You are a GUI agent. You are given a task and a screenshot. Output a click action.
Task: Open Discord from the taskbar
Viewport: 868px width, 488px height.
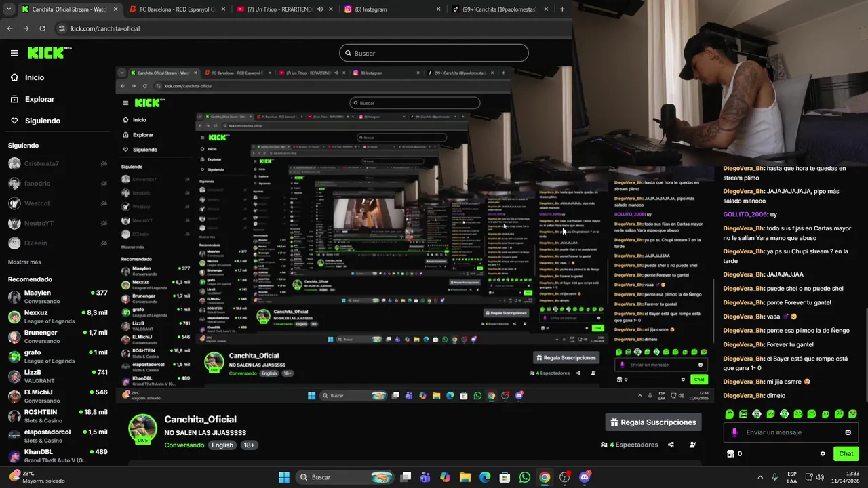coord(585,477)
